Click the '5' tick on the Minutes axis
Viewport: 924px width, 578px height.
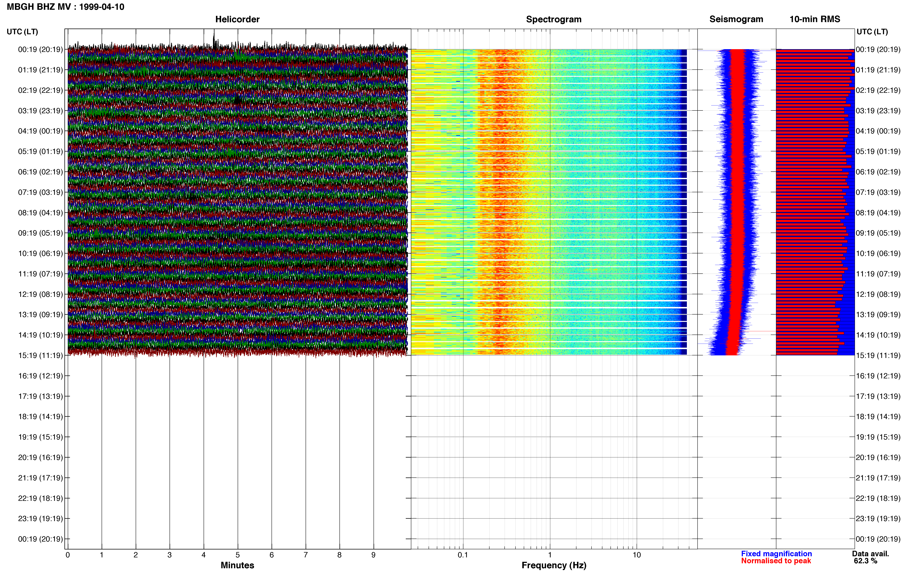click(238, 555)
